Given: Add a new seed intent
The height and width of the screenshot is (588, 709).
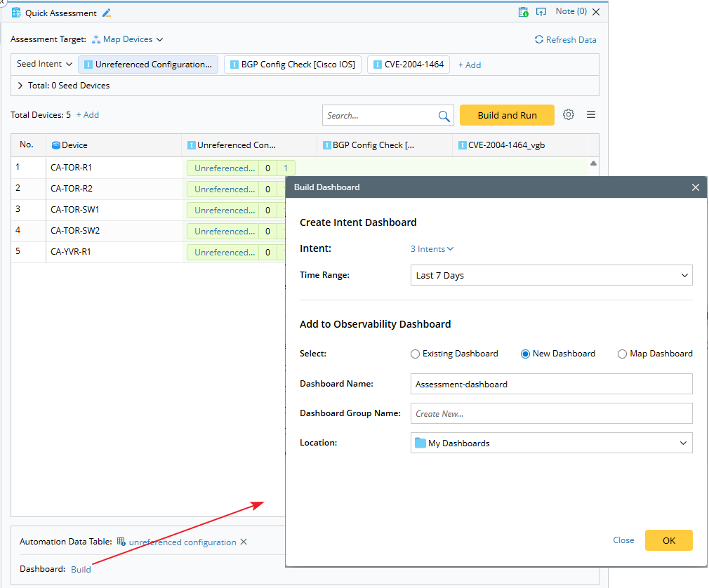Looking at the screenshot, I should tap(470, 65).
